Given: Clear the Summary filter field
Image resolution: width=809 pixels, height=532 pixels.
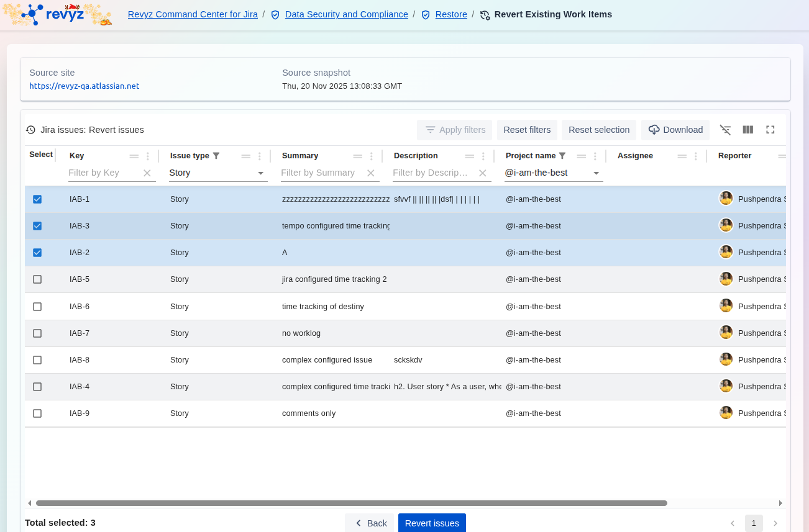Looking at the screenshot, I should (x=371, y=173).
